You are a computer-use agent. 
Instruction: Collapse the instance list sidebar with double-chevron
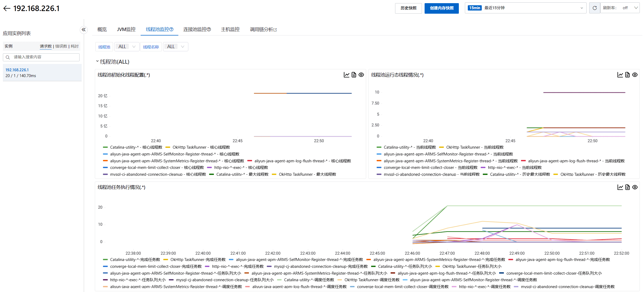pyautogui.click(x=83, y=30)
